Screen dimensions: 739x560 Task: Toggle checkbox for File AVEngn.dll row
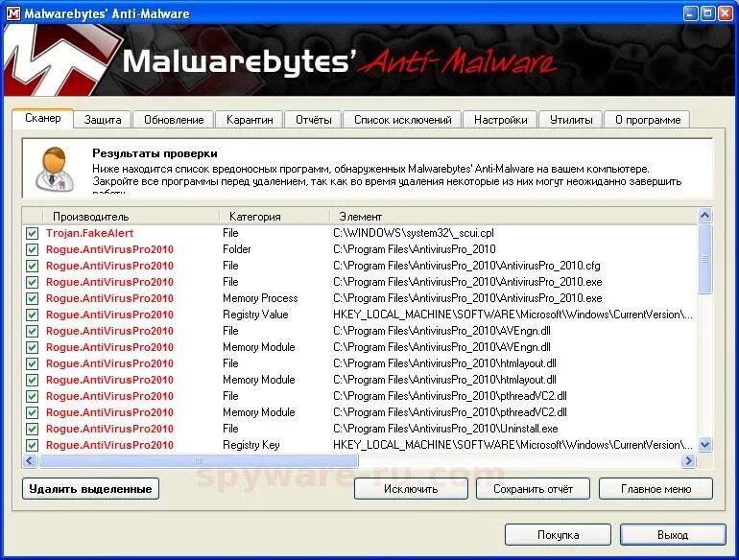tap(32, 331)
